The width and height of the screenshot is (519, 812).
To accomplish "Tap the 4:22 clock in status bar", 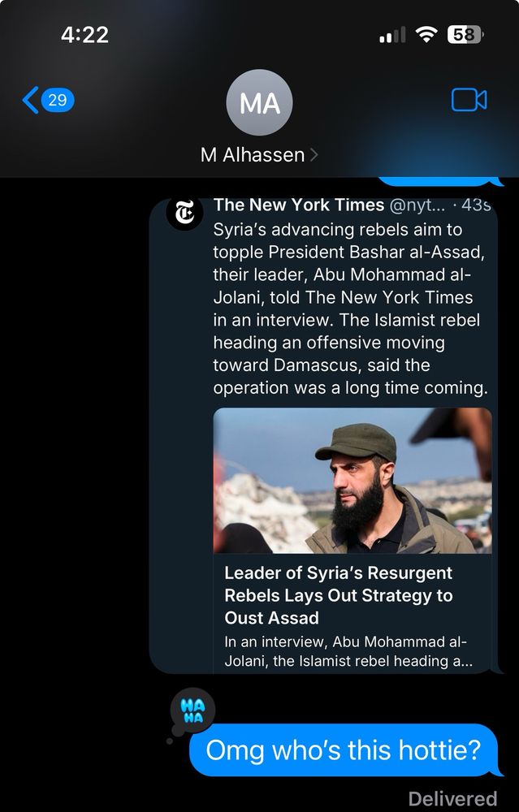I will [84, 35].
